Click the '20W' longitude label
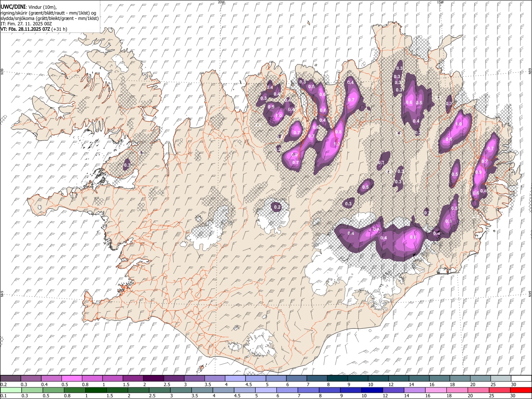 tap(221, 2)
